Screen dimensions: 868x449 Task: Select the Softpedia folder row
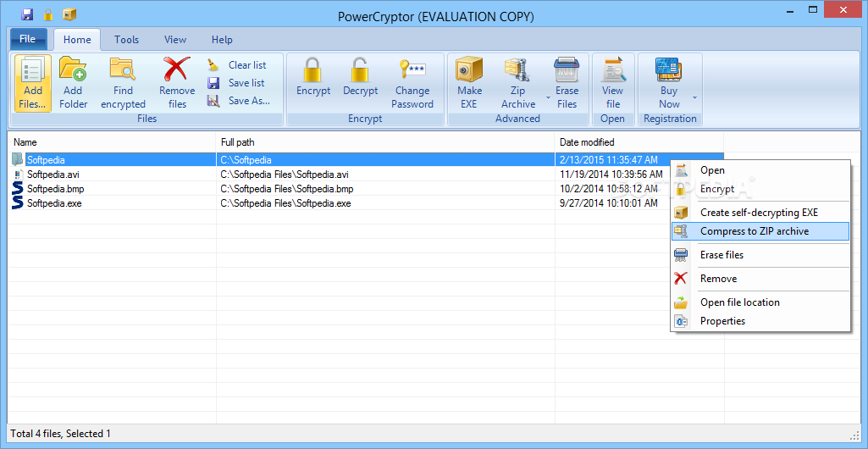pyautogui.click(x=367, y=160)
